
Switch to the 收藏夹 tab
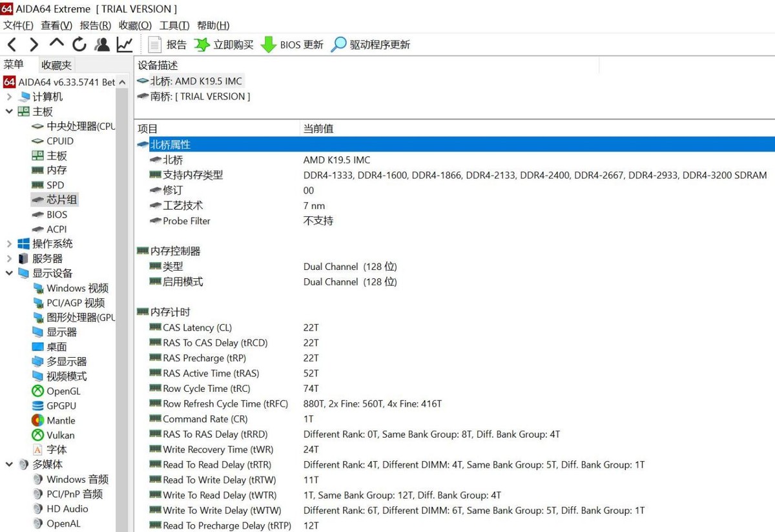[56, 65]
